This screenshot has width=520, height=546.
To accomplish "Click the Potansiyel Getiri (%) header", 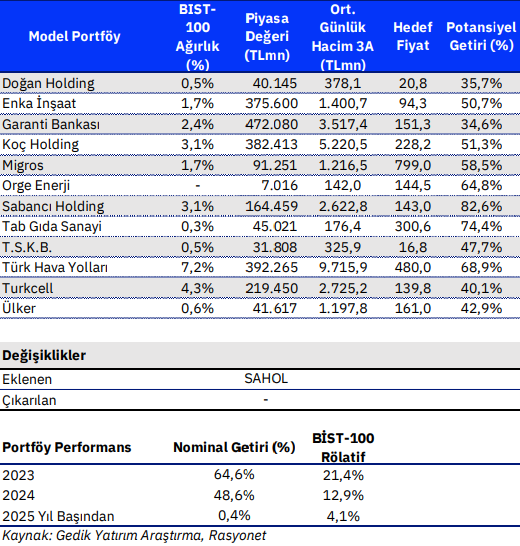I will [481, 36].
